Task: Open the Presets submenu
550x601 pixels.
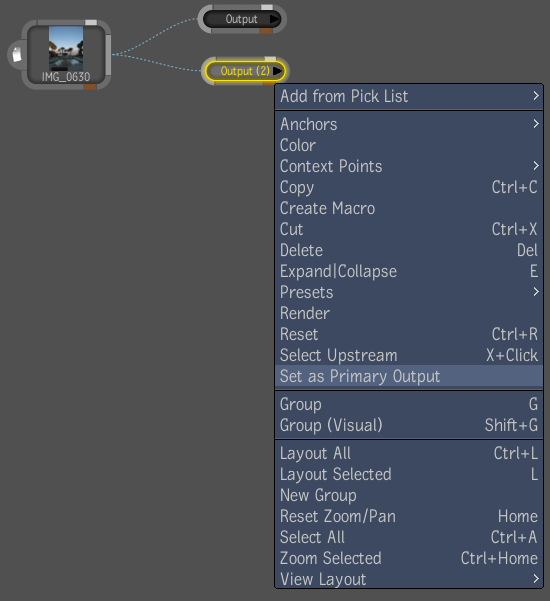Action: click(409, 292)
